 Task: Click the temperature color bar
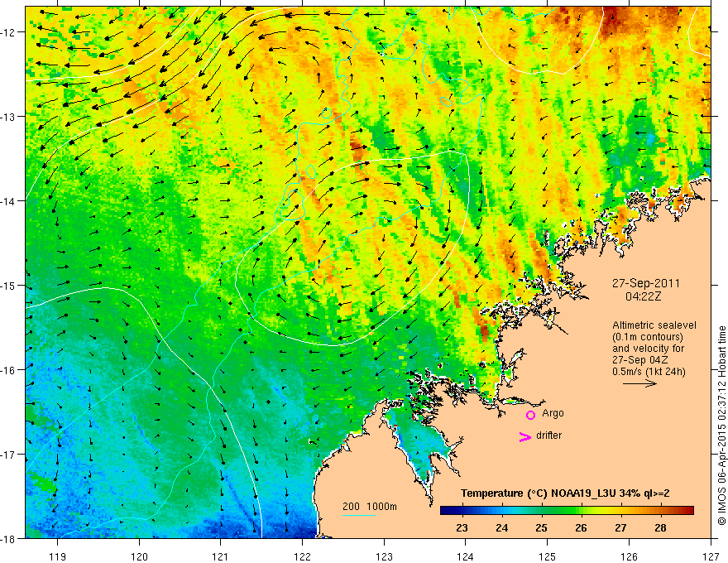click(x=567, y=511)
